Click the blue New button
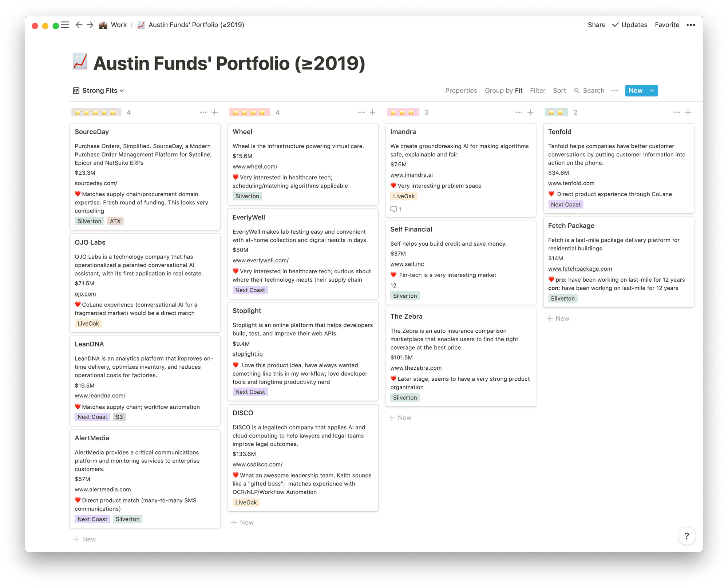This screenshot has width=728, height=587. point(636,91)
